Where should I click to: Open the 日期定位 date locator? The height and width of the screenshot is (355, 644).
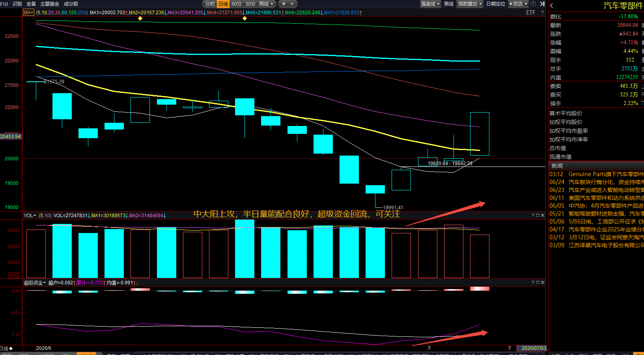point(496,4)
